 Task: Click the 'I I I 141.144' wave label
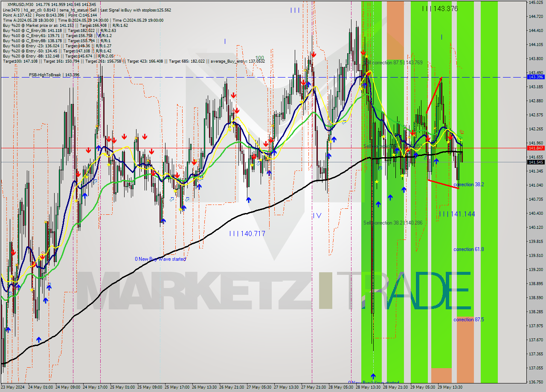click(x=457, y=214)
